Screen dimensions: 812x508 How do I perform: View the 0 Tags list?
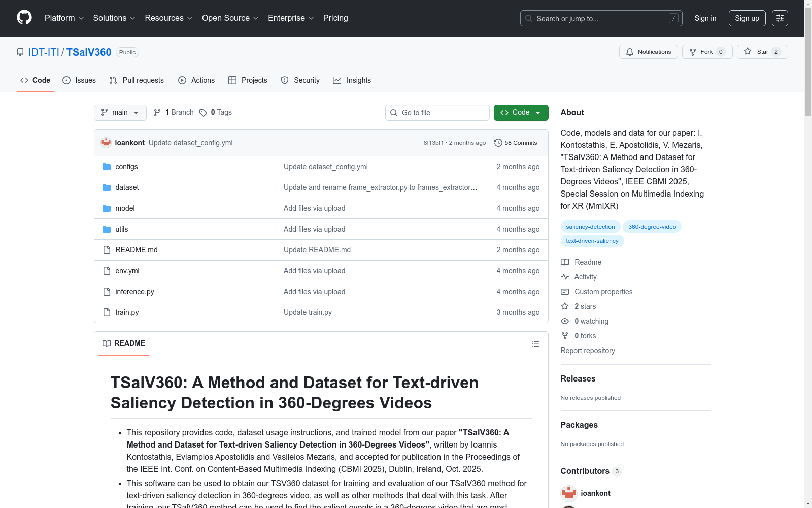pyautogui.click(x=216, y=112)
